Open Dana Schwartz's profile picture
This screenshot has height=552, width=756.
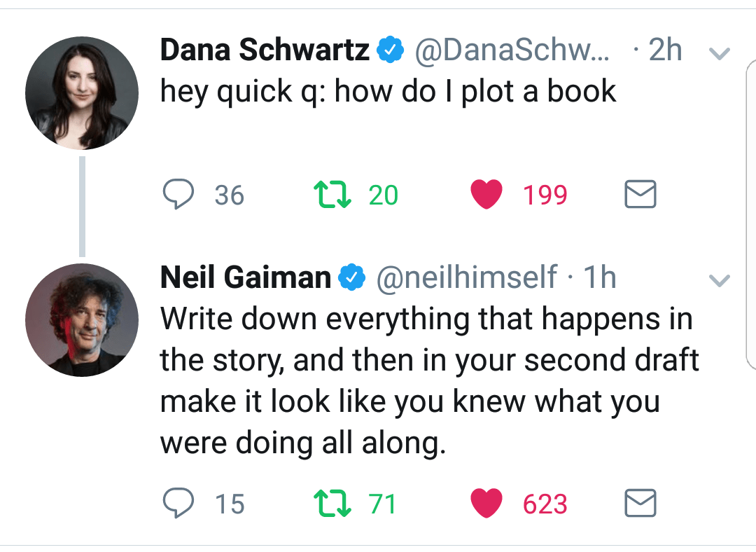(82, 93)
